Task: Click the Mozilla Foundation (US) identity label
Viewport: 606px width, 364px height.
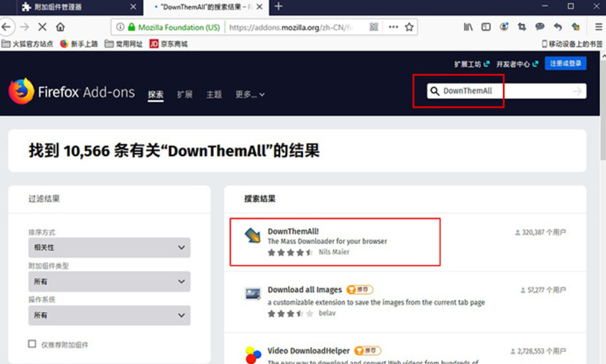Action: click(179, 27)
